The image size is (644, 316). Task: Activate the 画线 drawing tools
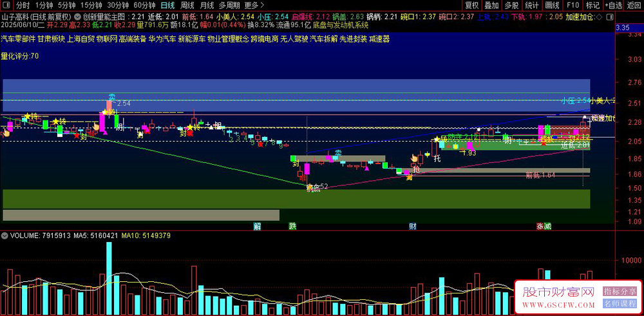click(553, 5)
